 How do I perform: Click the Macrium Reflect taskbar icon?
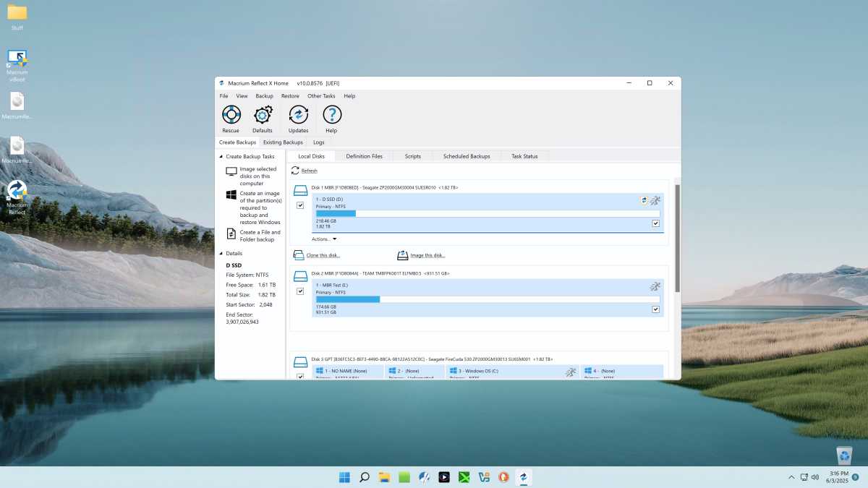pyautogui.click(x=523, y=477)
